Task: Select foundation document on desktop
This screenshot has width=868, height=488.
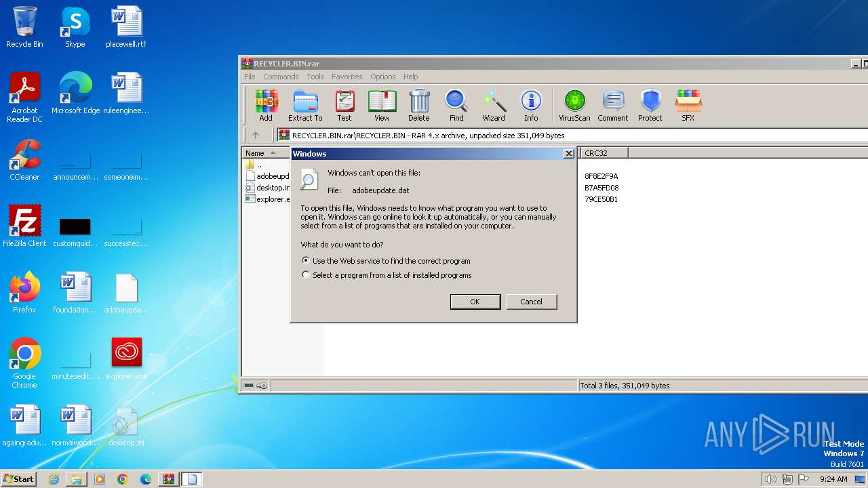Action: tap(75, 293)
